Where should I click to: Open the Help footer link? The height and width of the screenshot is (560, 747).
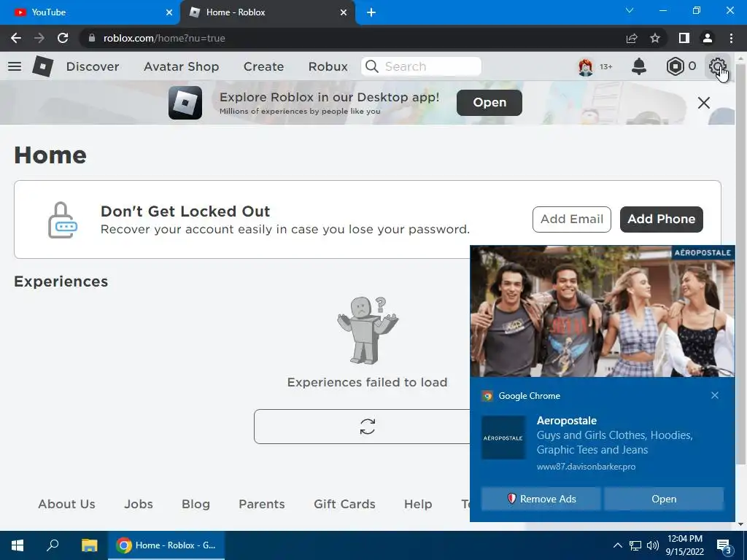[x=418, y=504]
